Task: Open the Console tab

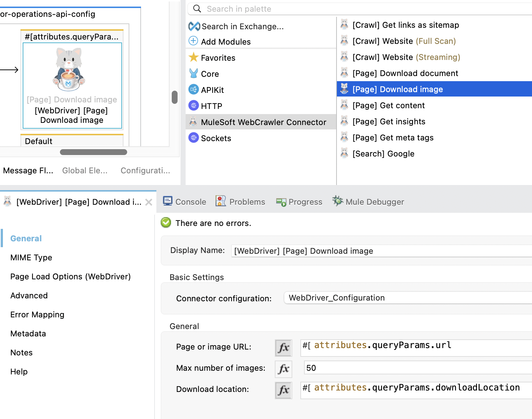Action: coord(185,202)
